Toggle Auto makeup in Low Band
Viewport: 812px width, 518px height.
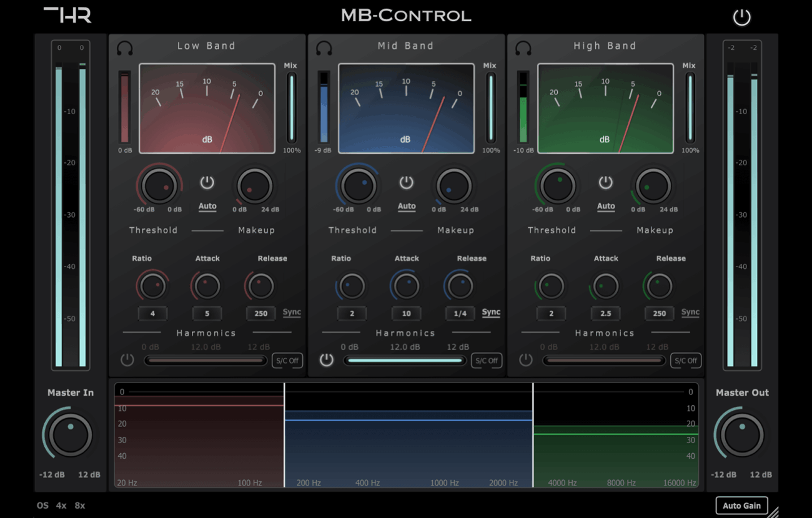coord(207,206)
